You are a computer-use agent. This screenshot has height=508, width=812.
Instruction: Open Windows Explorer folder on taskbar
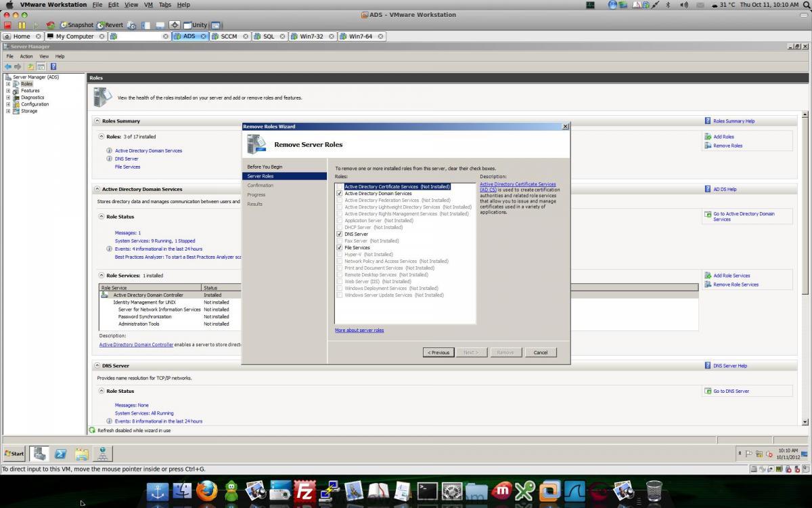tap(81, 454)
